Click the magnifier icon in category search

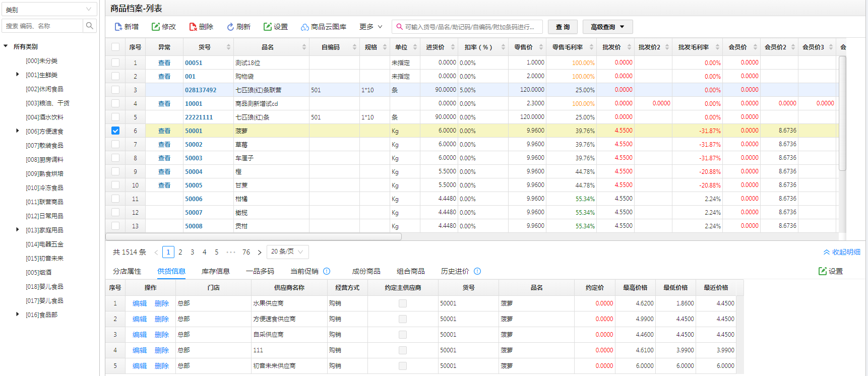tap(90, 26)
